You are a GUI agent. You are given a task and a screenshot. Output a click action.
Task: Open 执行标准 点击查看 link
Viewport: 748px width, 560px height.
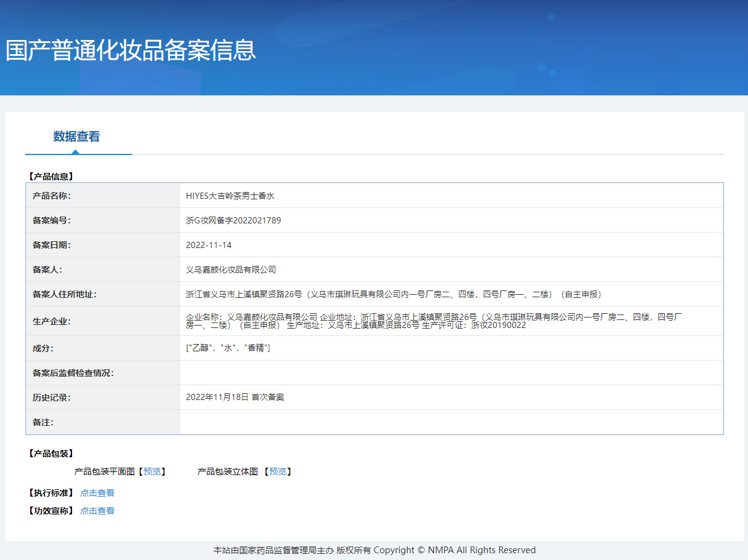[x=97, y=493]
